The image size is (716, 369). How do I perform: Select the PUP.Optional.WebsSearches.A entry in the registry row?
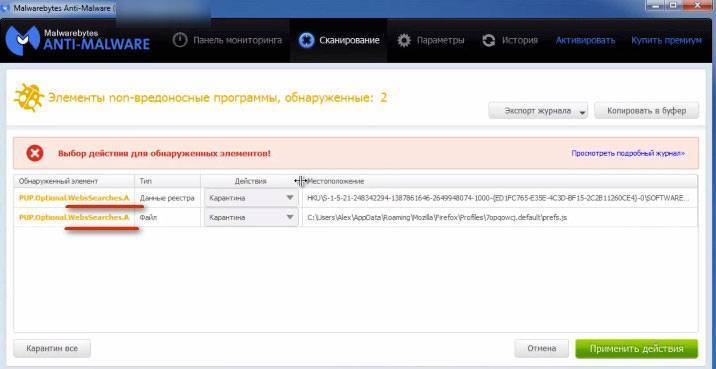74,198
